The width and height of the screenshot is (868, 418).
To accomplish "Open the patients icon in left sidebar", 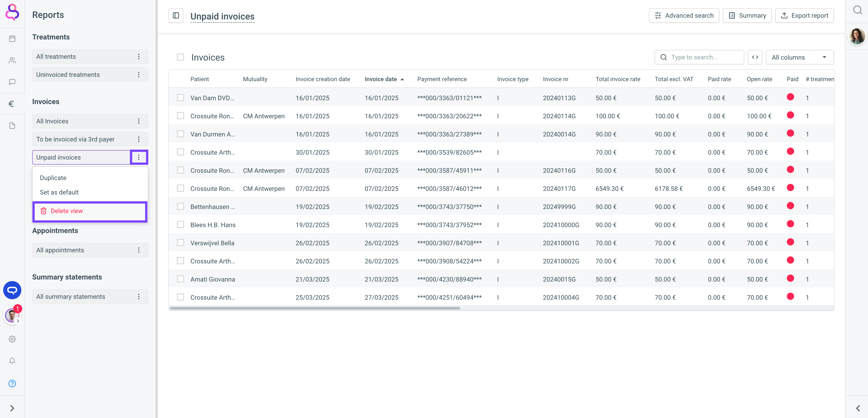I will [x=12, y=60].
